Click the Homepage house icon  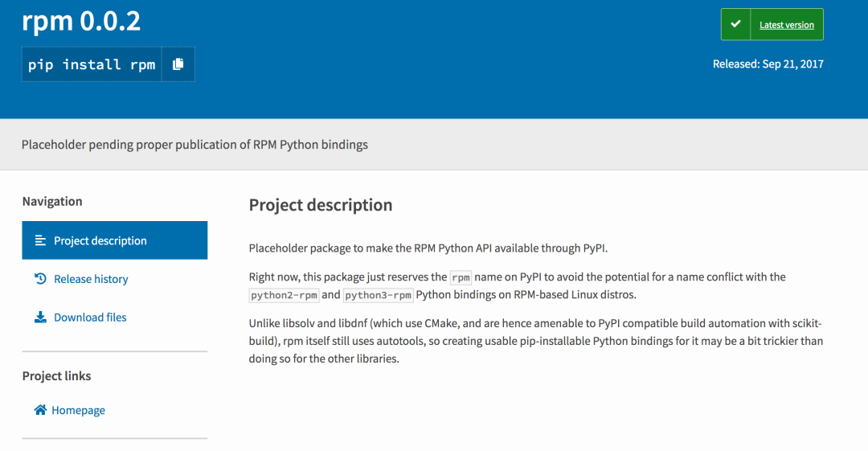(x=40, y=410)
